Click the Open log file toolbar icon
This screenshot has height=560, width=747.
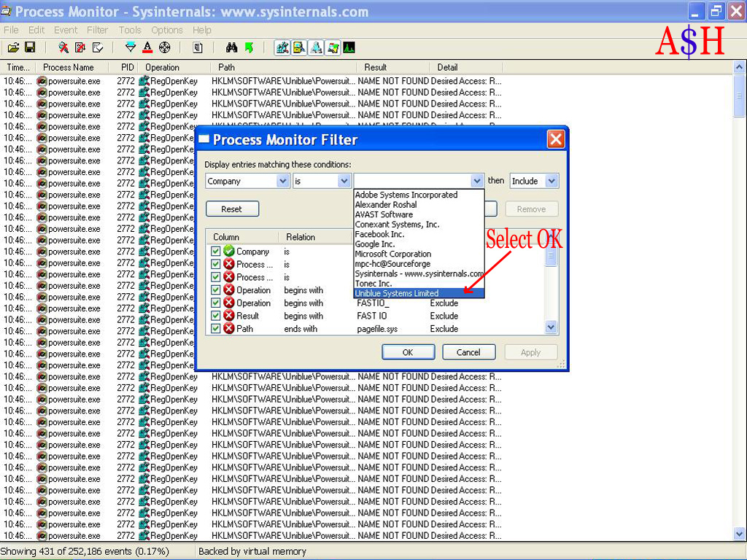pos(13,47)
